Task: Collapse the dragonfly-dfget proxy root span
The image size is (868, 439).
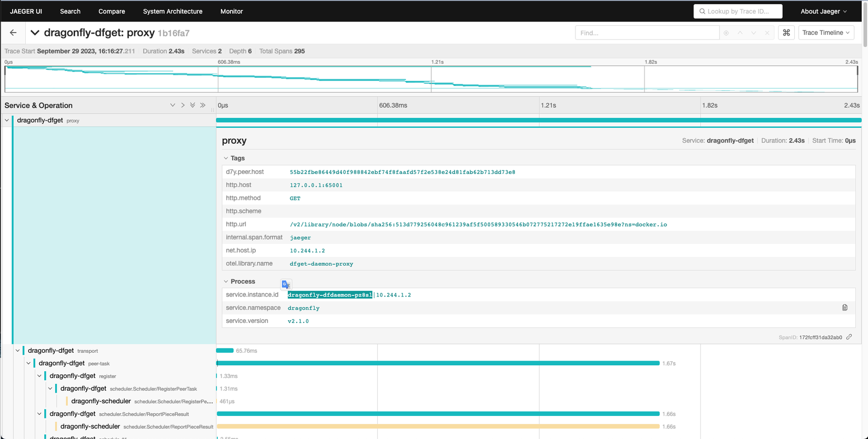Action: coord(7,120)
